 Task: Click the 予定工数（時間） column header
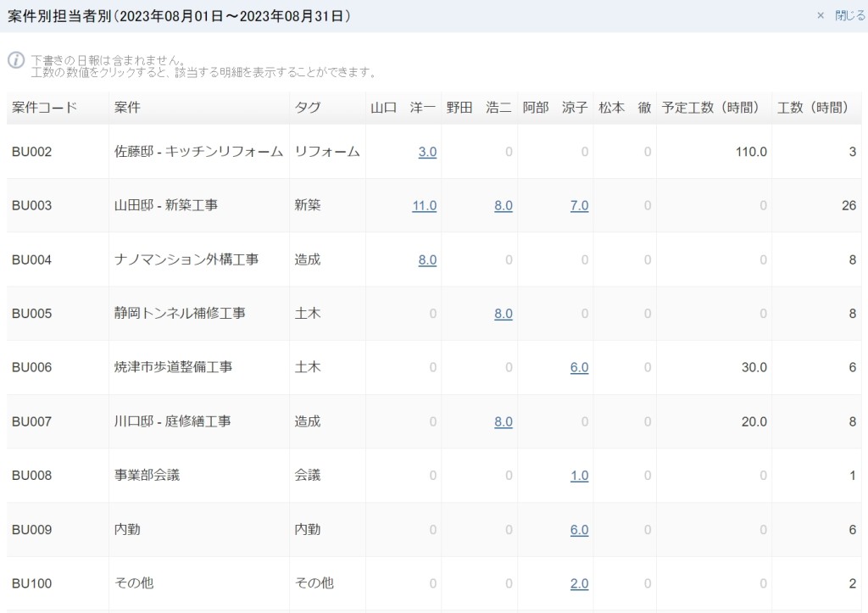(714, 108)
